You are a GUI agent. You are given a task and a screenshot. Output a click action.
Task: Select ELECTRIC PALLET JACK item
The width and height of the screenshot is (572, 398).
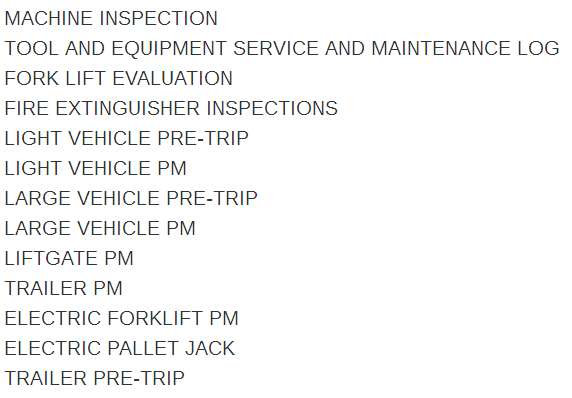click(120, 348)
